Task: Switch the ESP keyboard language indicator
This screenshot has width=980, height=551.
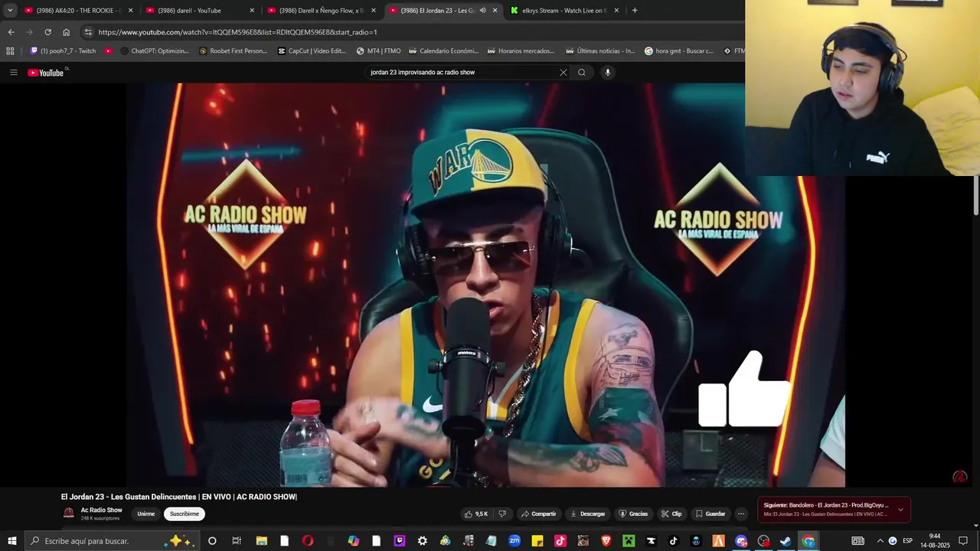Action: pyautogui.click(x=907, y=541)
